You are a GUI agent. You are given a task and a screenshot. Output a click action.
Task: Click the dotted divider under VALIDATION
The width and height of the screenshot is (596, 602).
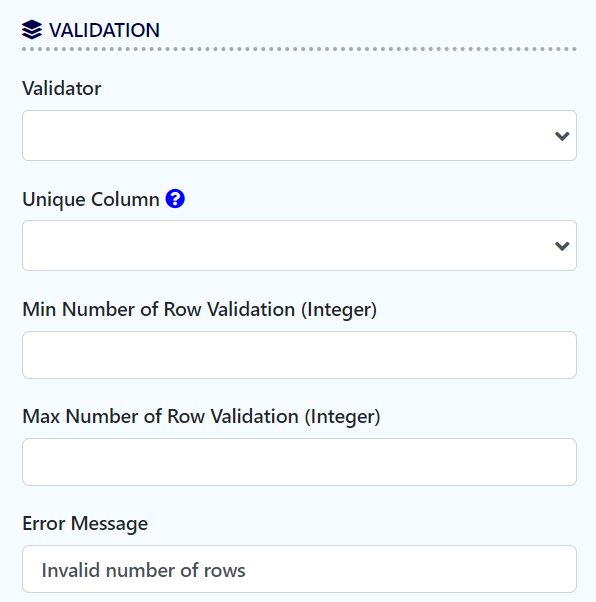(299, 49)
